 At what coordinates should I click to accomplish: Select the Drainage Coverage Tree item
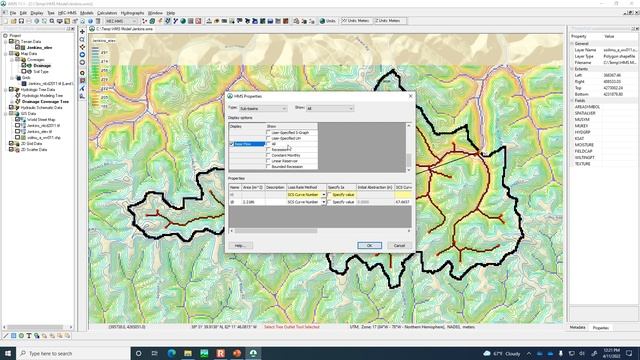pos(45,102)
